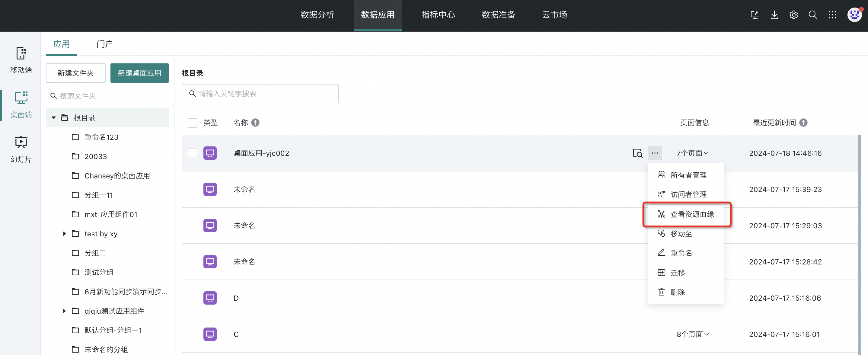Expand the test by xy folder
The image size is (868, 355).
[x=64, y=234]
